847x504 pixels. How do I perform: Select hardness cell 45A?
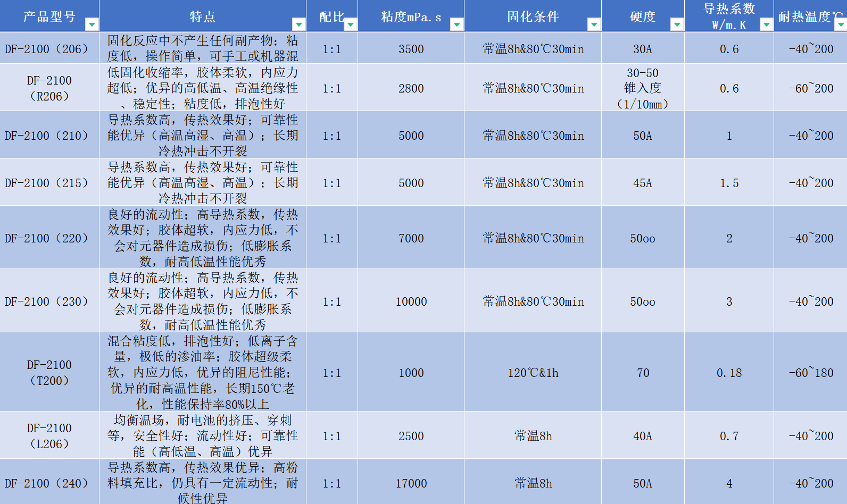[643, 182]
